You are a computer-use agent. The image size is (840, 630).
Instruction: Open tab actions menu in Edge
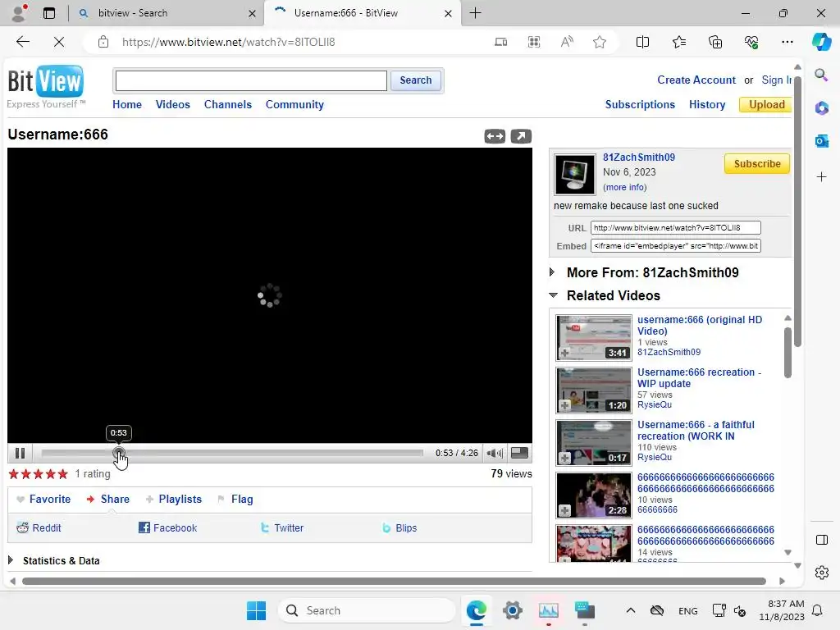(x=48, y=13)
